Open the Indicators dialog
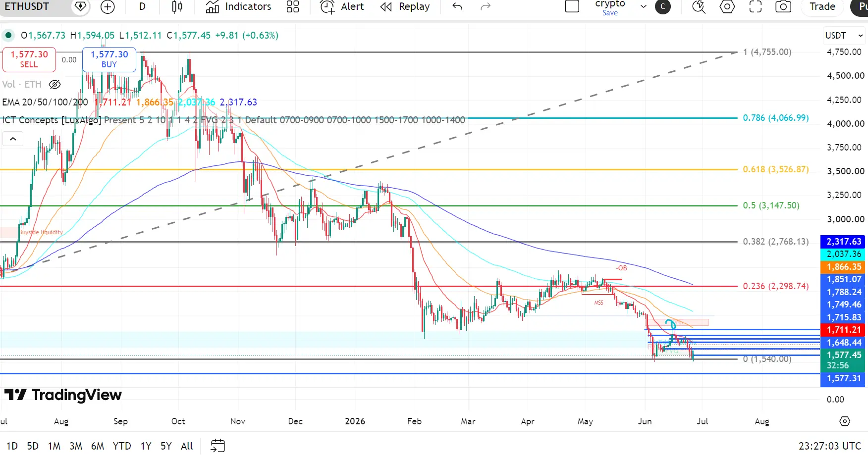The height and width of the screenshot is (458, 868). [239, 6]
